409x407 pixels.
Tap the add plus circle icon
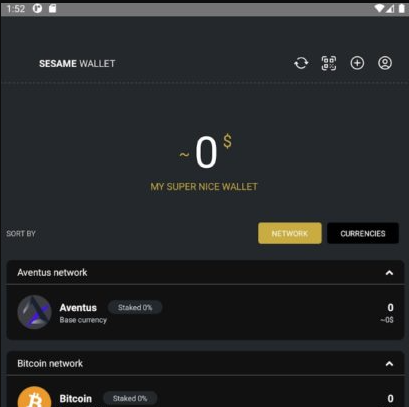357,63
